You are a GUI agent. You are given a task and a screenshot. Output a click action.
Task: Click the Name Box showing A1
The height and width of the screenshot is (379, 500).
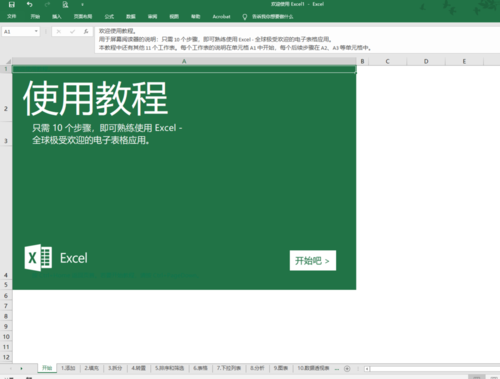click(x=18, y=32)
